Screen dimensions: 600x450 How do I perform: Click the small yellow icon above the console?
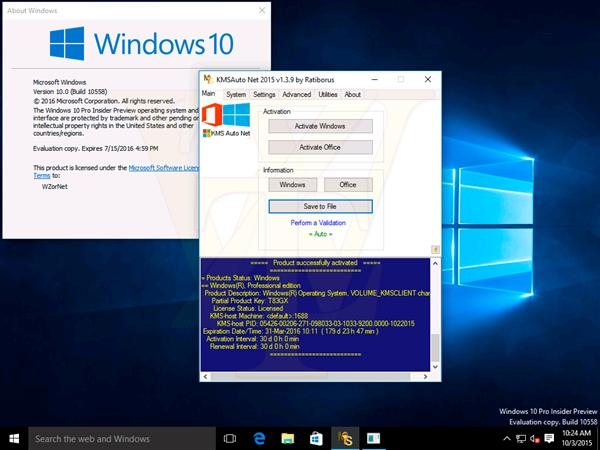coord(435,250)
